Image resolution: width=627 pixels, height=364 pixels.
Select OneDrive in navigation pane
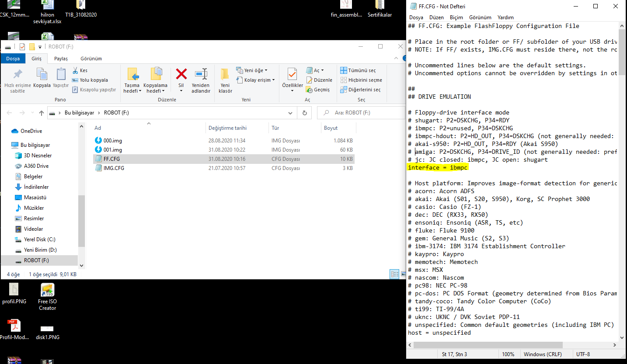pos(31,131)
